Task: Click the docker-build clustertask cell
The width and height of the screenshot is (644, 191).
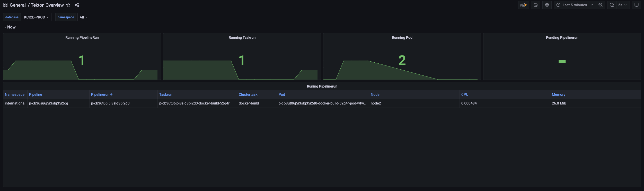Action: coord(249,103)
